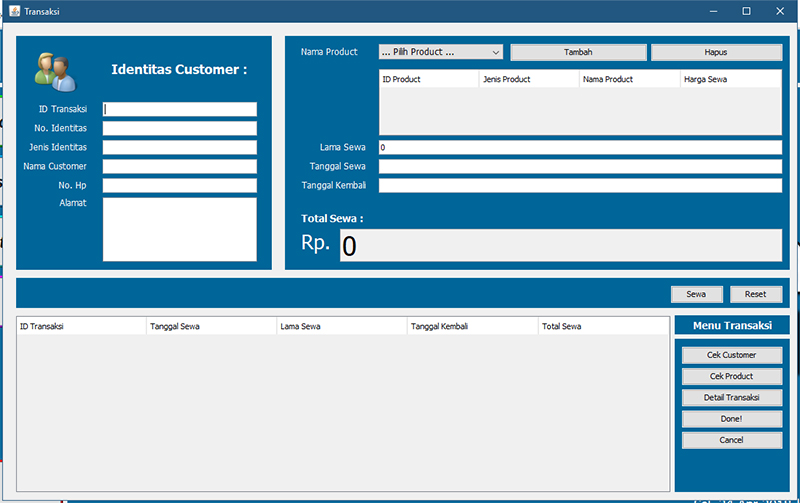This screenshot has width=800, height=503.
Task: Click inside the Alamat text area
Action: click(180, 230)
